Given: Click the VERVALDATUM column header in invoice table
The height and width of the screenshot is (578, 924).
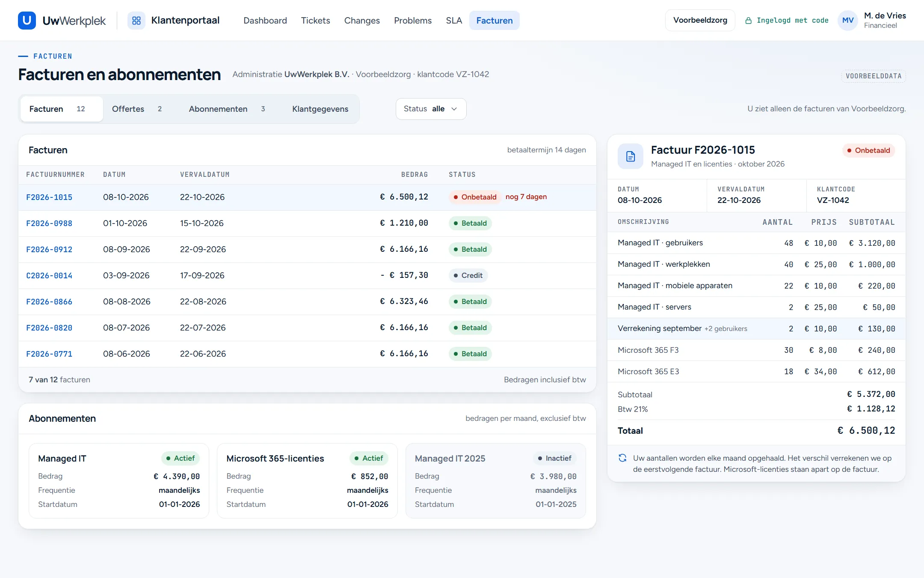Looking at the screenshot, I should pos(205,175).
